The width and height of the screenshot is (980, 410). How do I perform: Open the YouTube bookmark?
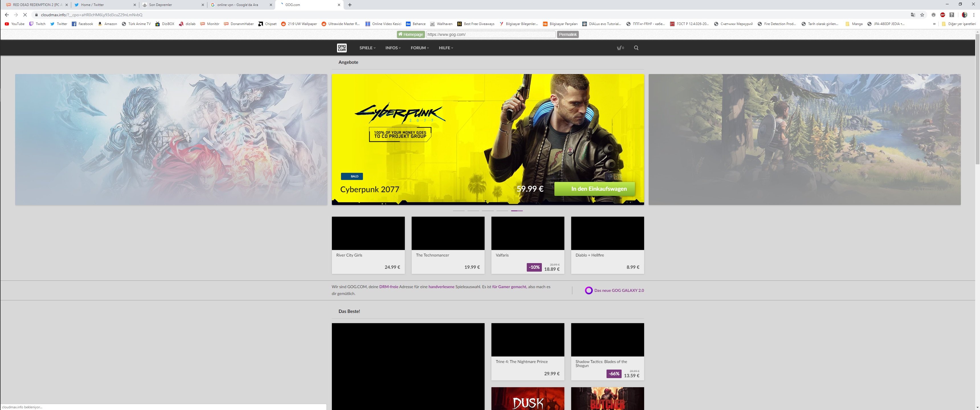15,24
